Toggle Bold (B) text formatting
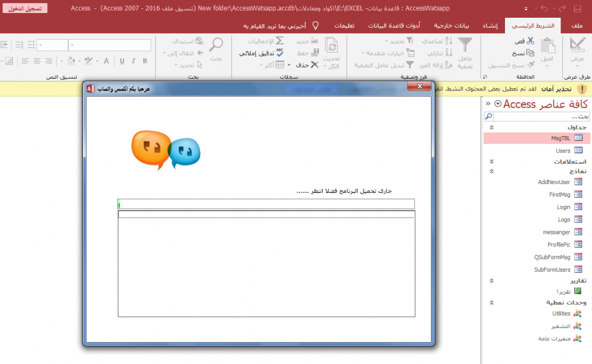The width and height of the screenshot is (592, 364). [x=145, y=61]
